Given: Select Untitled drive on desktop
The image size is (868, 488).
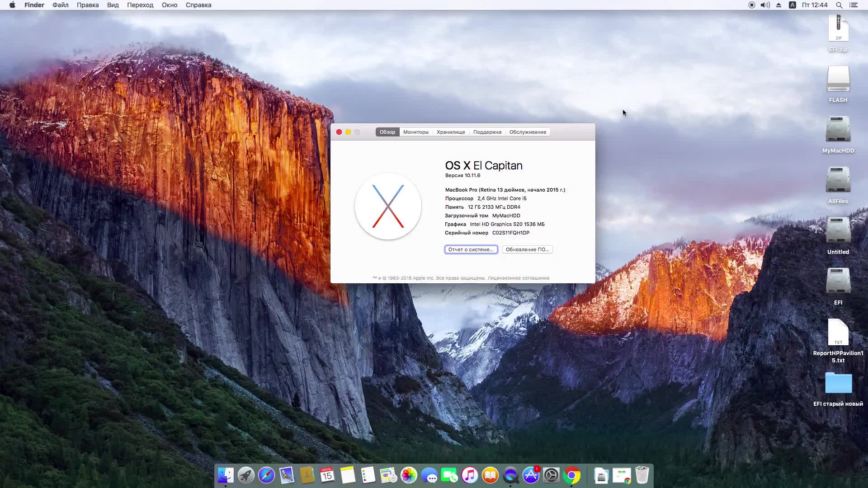Looking at the screenshot, I should click(838, 236).
